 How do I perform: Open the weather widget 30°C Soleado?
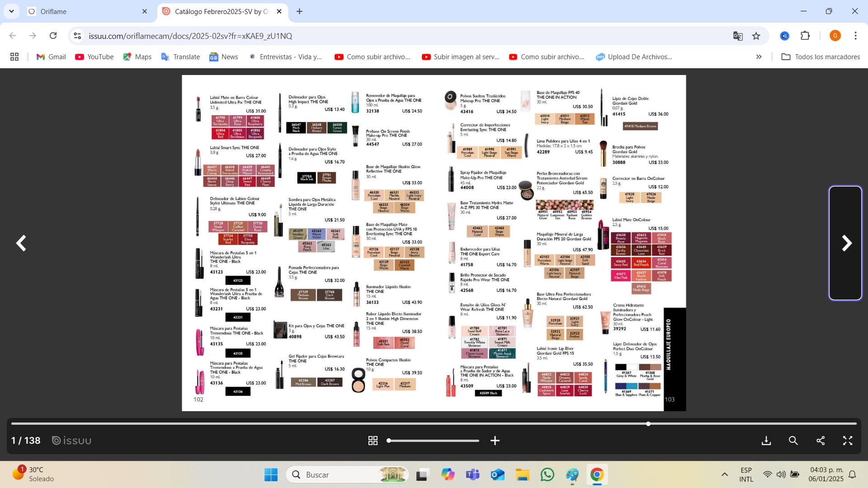(34, 474)
